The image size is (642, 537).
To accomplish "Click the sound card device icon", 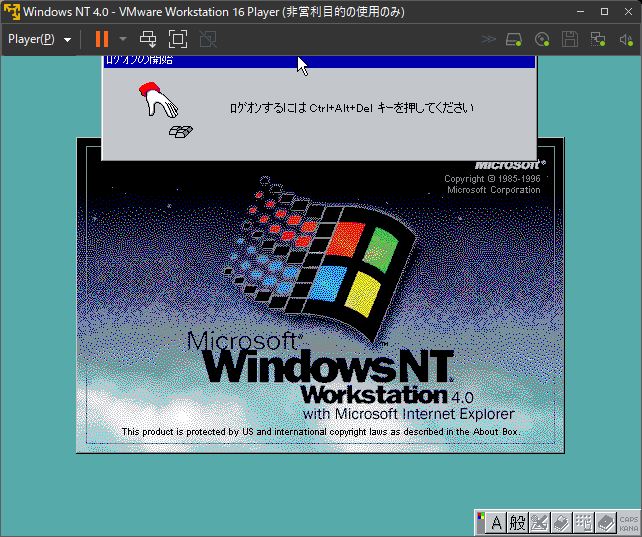I will [626, 39].
